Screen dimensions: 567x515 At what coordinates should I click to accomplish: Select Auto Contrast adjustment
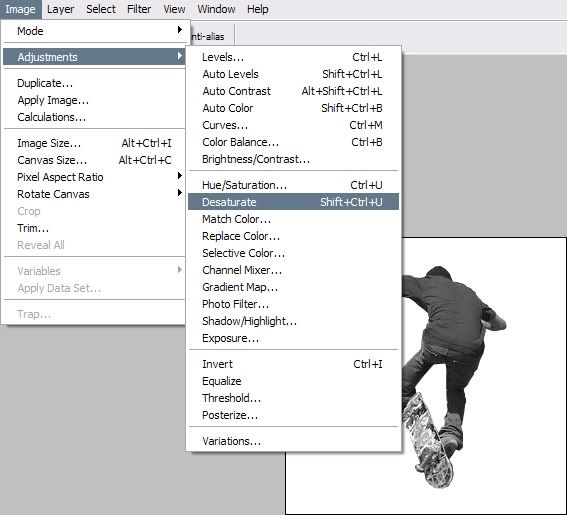(293, 91)
